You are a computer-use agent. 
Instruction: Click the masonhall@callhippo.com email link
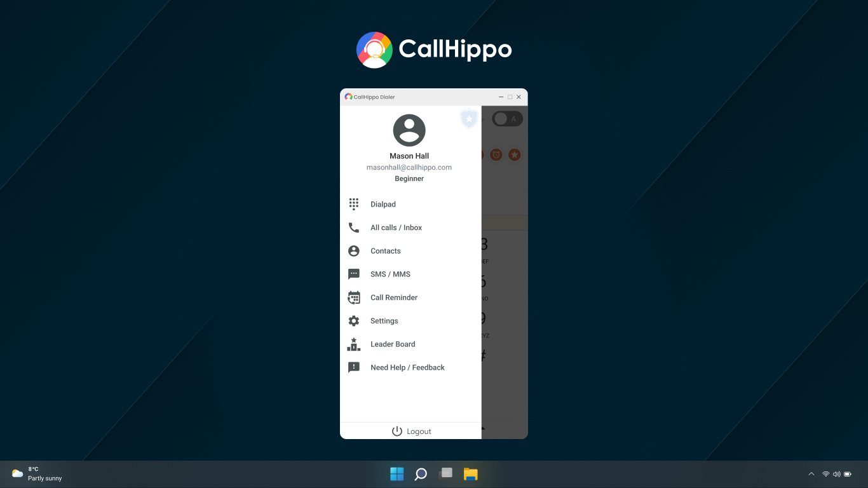coord(409,167)
